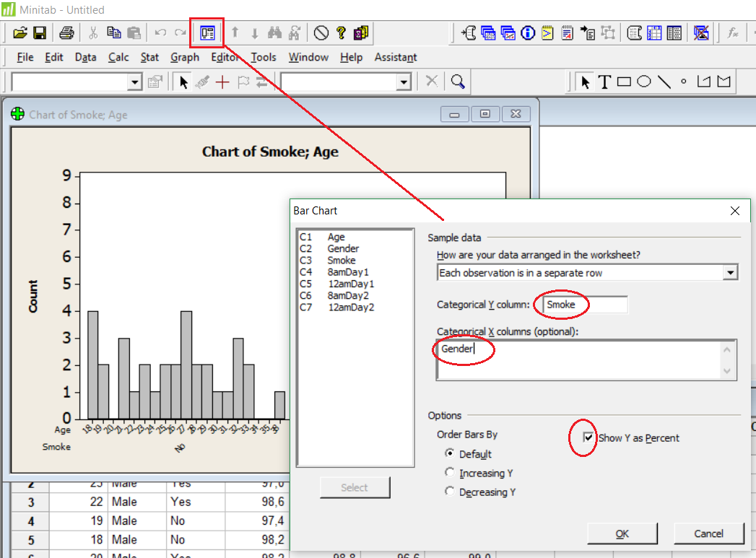The width and height of the screenshot is (756, 558).
Task: Select Increasing Y bar order
Action: tap(449, 472)
